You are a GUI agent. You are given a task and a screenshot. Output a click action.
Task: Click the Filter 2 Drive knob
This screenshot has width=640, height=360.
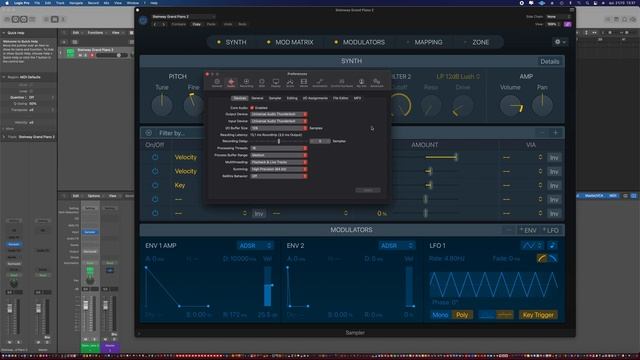[x=462, y=106]
